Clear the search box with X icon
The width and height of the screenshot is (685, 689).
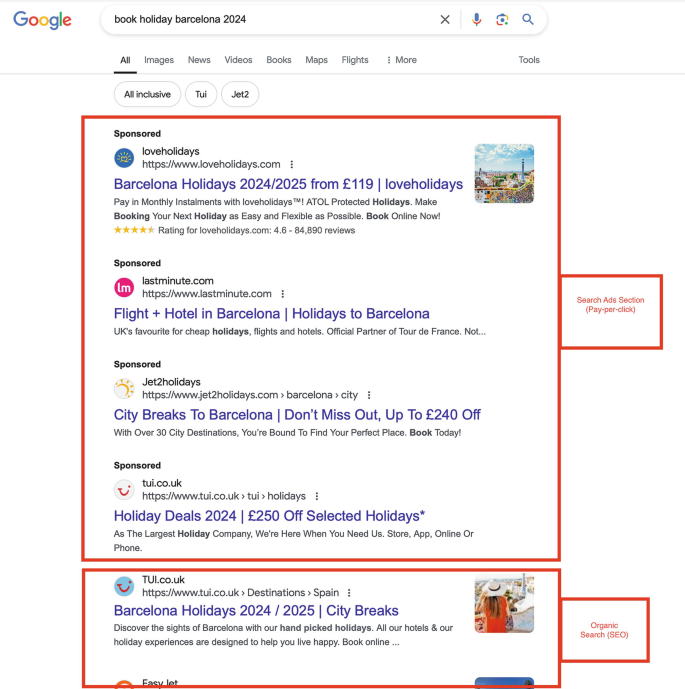(445, 19)
